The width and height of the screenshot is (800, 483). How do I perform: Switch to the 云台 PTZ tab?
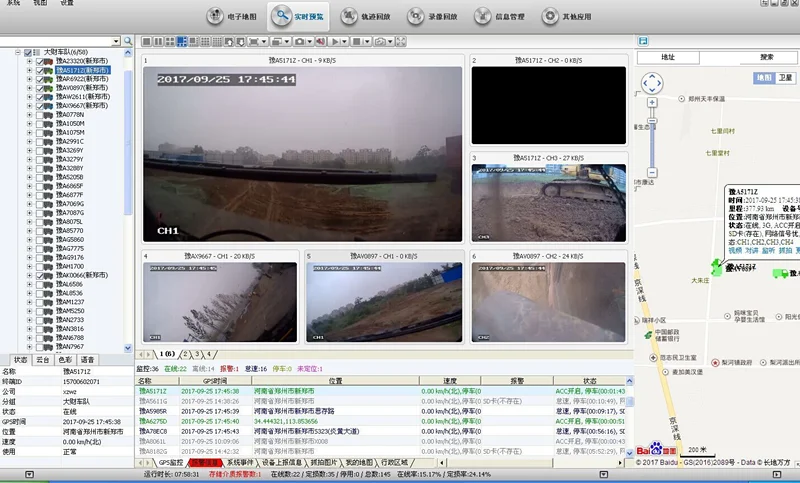click(42, 360)
